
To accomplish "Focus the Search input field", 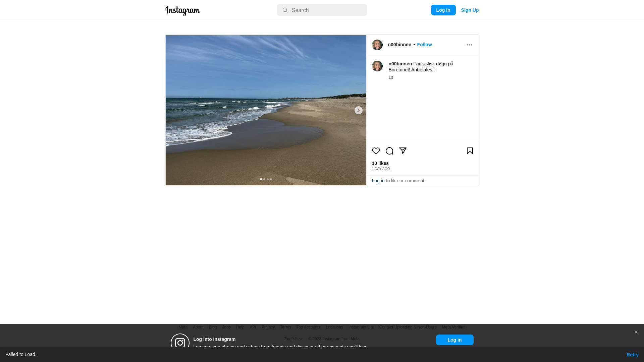I will tap(322, 10).
